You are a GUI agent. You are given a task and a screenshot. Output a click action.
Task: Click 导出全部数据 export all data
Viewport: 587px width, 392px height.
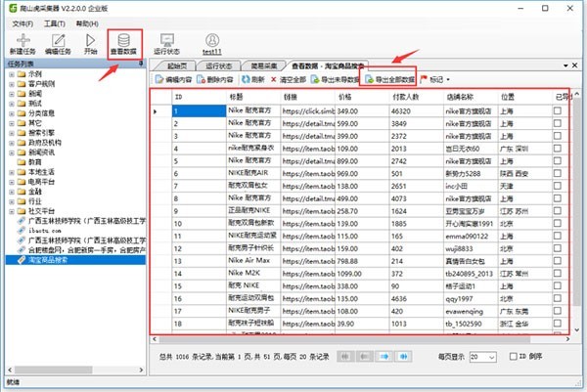coord(390,79)
